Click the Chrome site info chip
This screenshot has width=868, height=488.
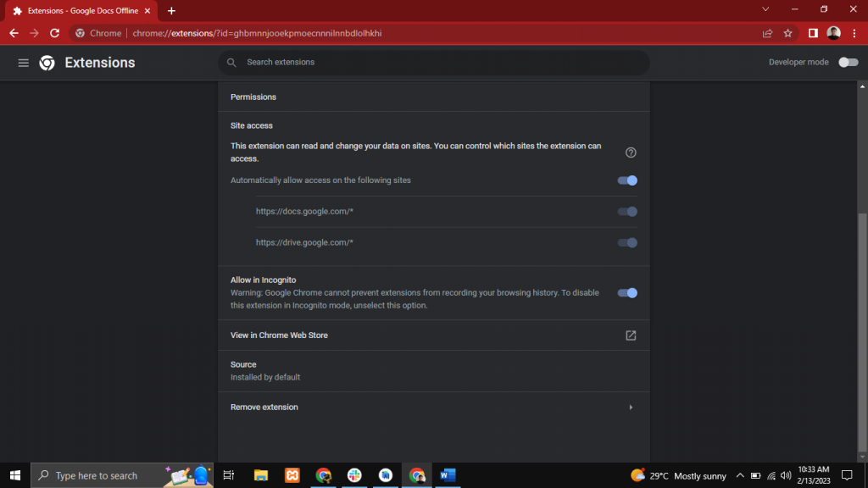coord(98,33)
